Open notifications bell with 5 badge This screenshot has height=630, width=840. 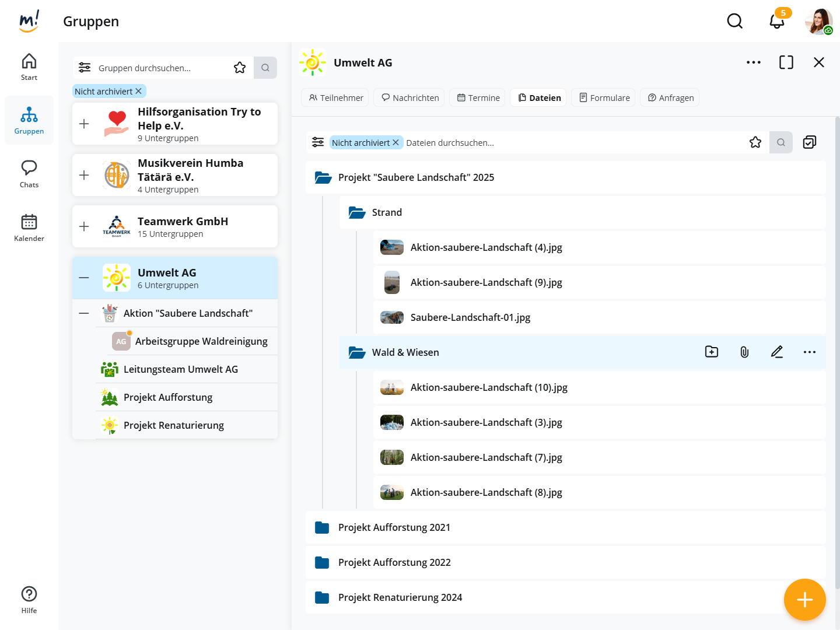pyautogui.click(x=776, y=22)
